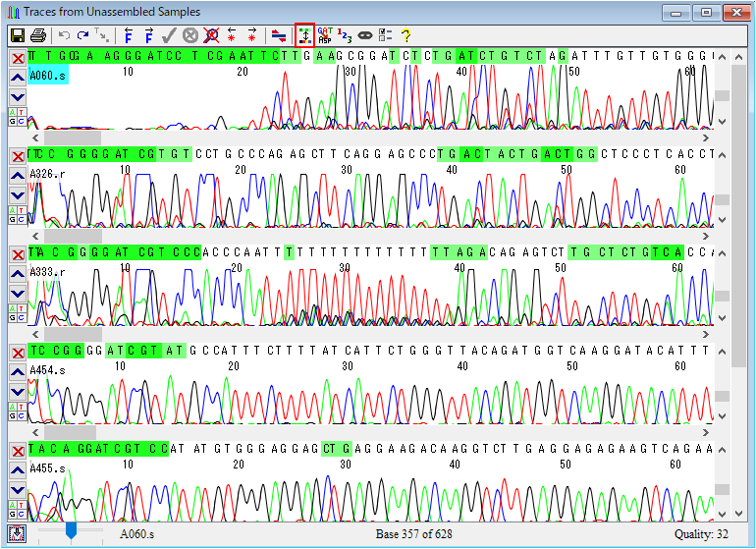Screen dimensions: 756x549
Task: Show GAT to Asp translation
Action: (x=325, y=35)
